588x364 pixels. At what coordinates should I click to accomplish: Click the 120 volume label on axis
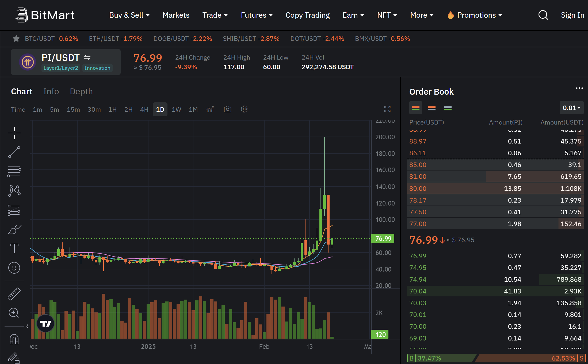380,334
